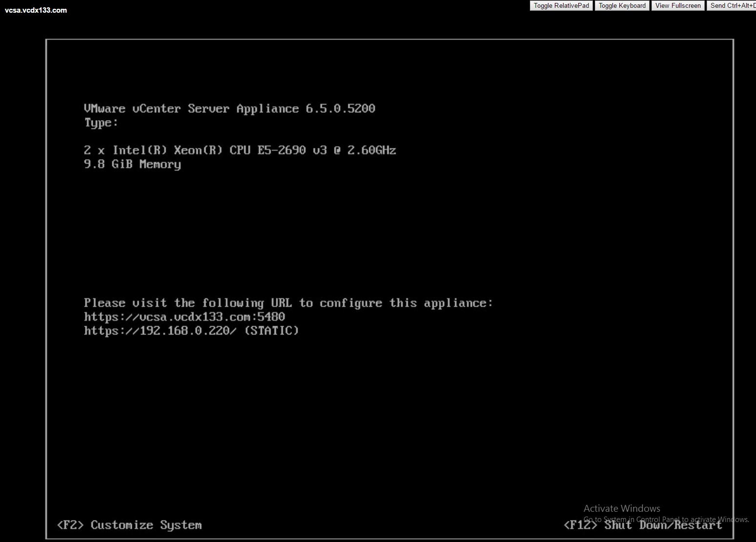
Task: Send Ctrl+Alt+Del to the console
Action: (x=731, y=6)
